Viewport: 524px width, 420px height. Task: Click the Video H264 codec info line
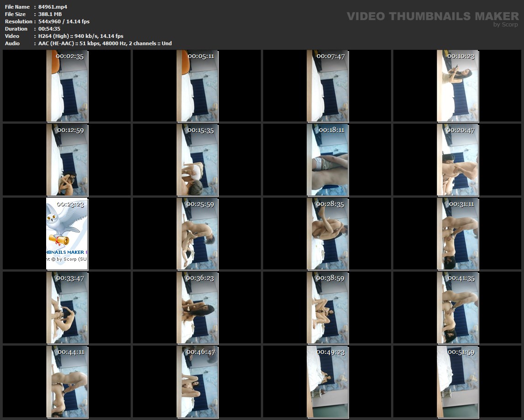coord(81,36)
